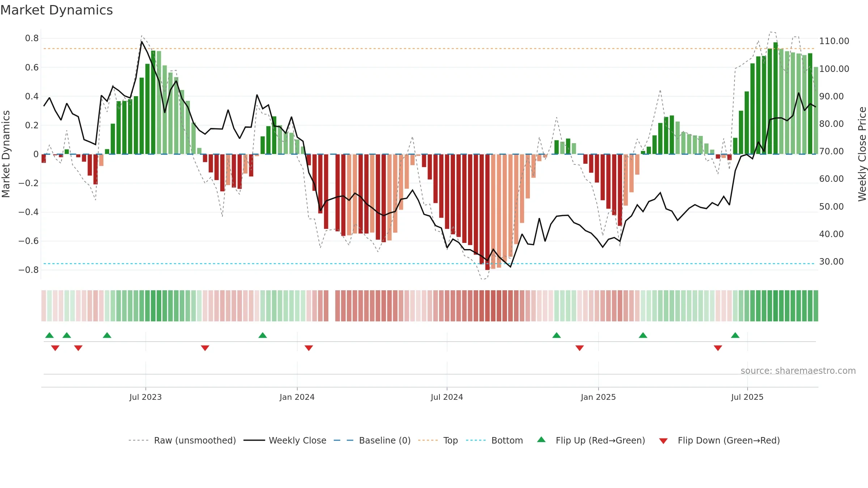
Task: Click the Weekly Close Price axis title
Action: pos(862,154)
